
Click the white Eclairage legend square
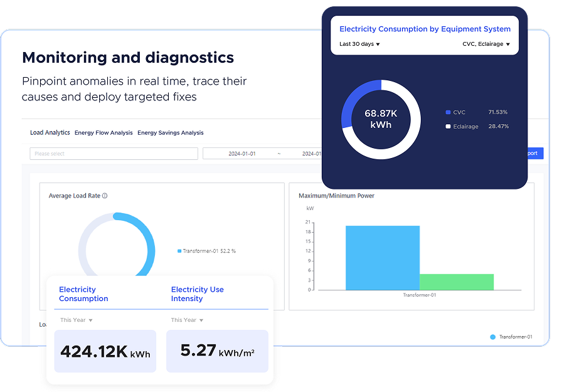pos(448,127)
